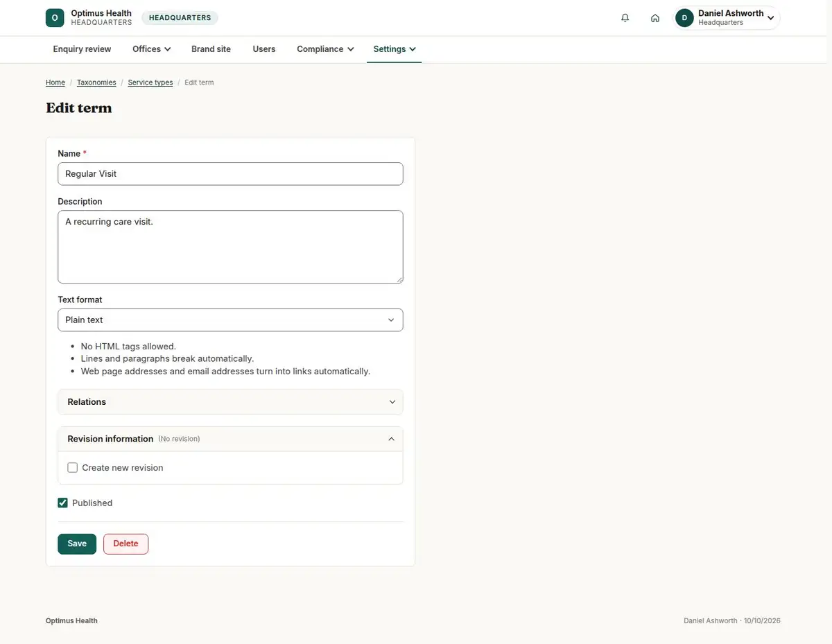832x644 pixels.
Task: Open the Text format dropdown
Action: (x=230, y=320)
